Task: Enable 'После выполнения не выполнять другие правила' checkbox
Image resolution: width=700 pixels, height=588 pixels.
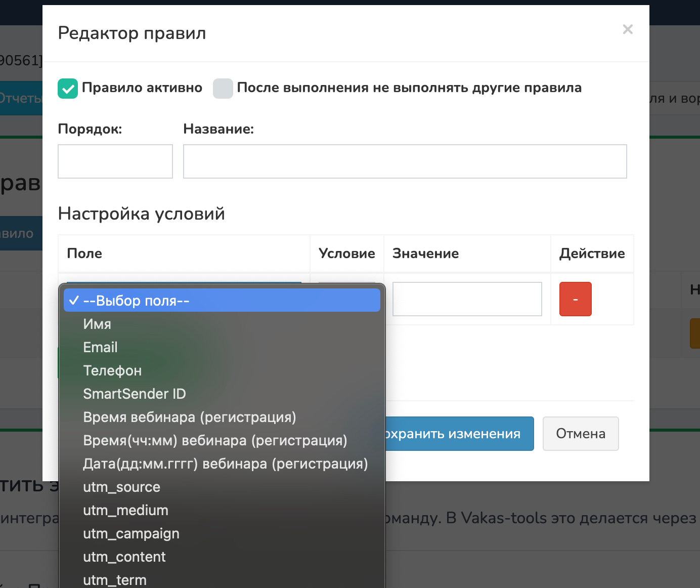Action: click(223, 89)
